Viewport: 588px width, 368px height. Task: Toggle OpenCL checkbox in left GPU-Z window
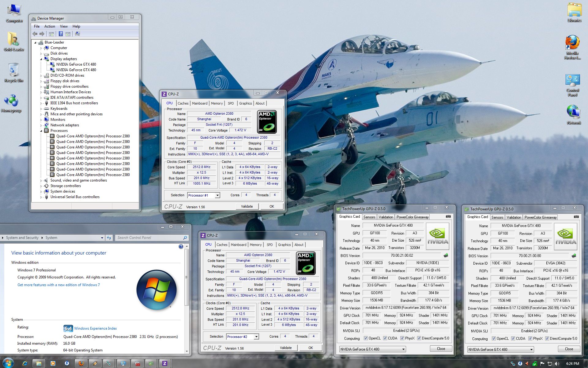pos(366,338)
